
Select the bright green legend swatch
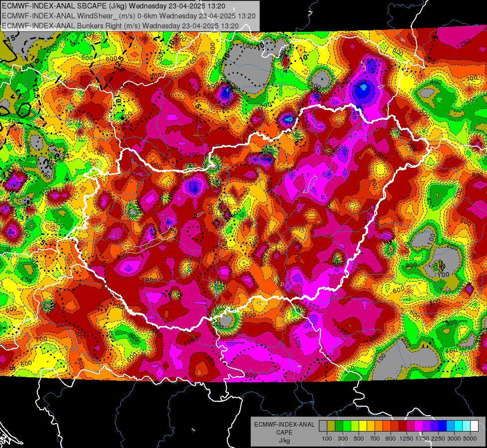[x=347, y=426]
